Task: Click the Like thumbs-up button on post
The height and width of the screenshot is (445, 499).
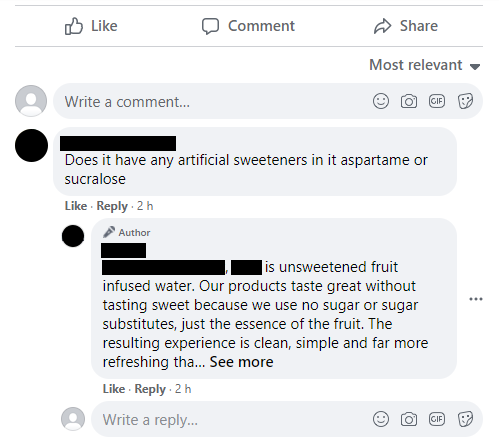Action: pos(91,26)
